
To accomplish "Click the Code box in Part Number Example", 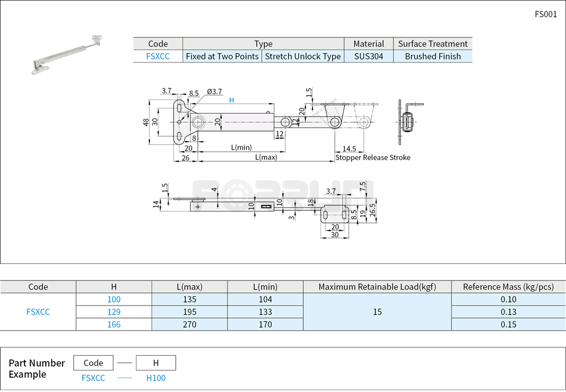I will [x=92, y=362].
